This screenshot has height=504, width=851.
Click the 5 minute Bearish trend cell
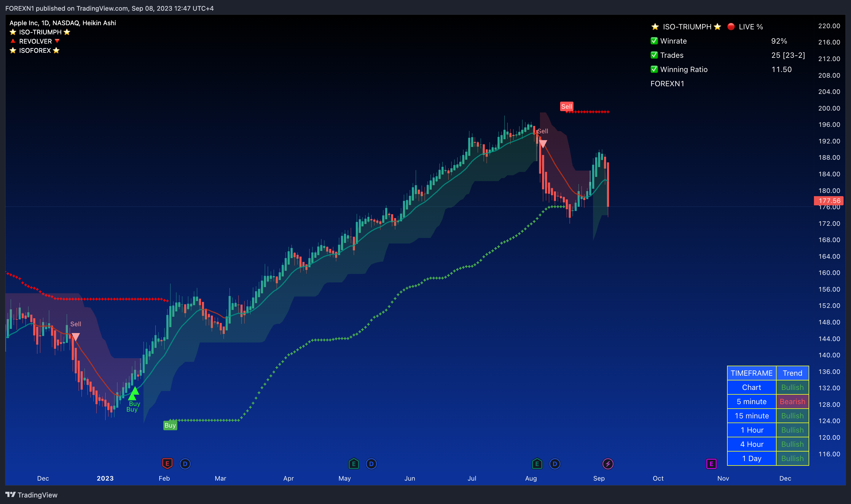pyautogui.click(x=792, y=401)
